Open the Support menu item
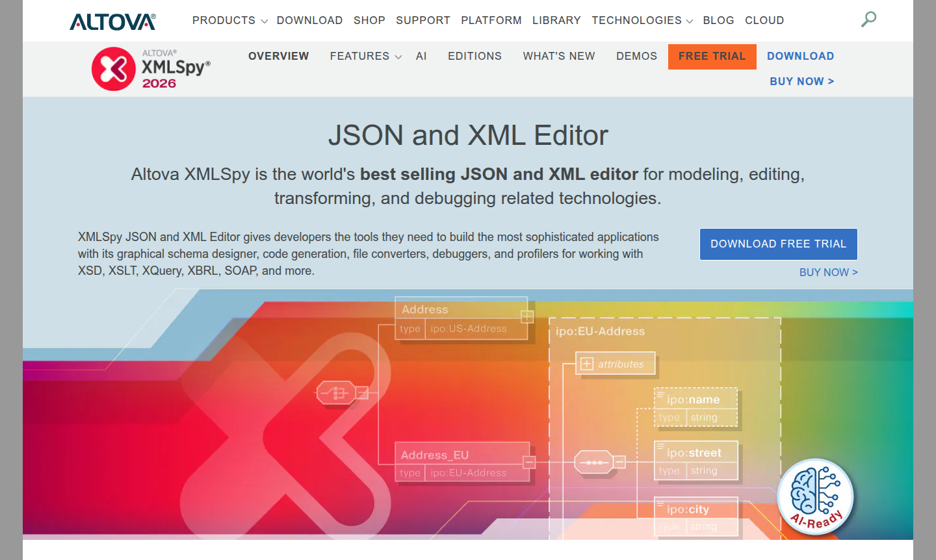This screenshot has height=560, width=936. 422,21
